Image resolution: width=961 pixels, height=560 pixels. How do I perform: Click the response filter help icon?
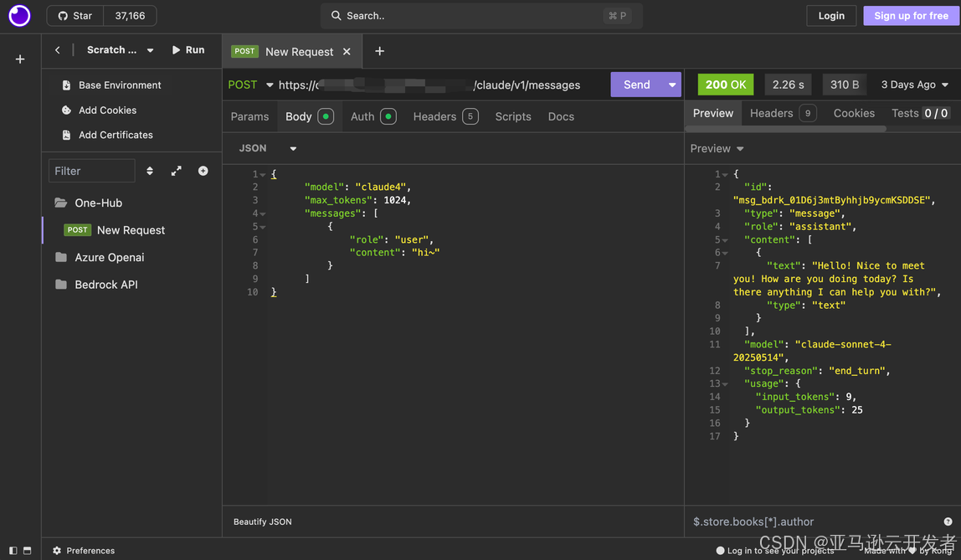[948, 522]
